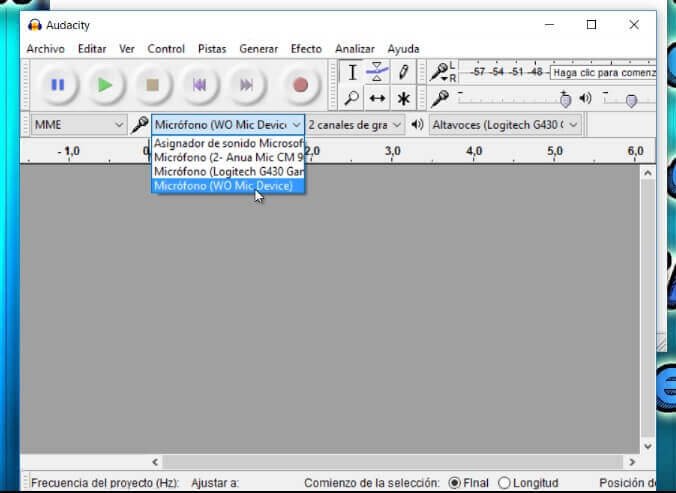
Task: Select the Envelope tool
Action: [377, 72]
